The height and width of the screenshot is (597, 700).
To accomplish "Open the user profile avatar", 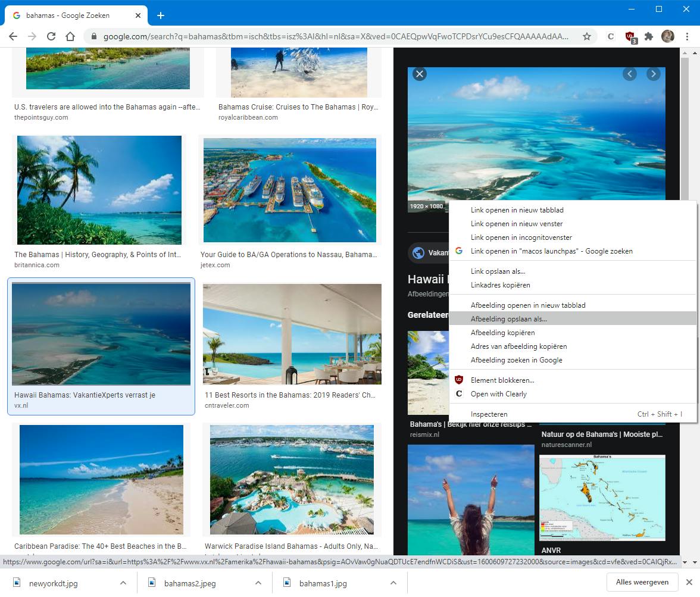I will tap(668, 37).
